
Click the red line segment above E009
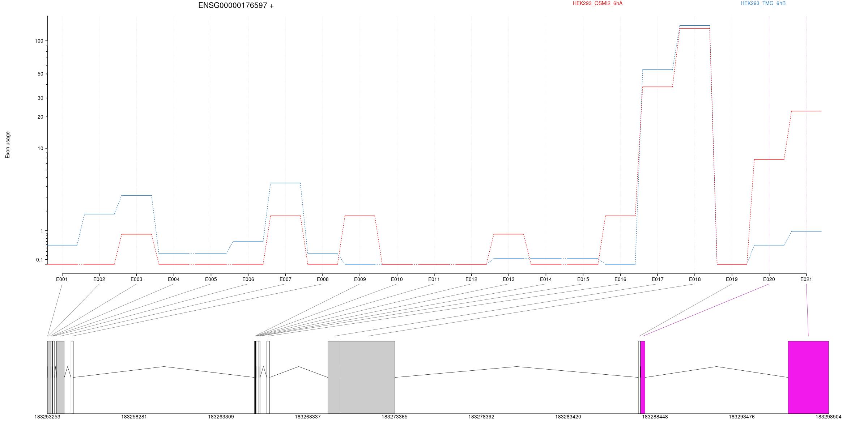pos(360,216)
